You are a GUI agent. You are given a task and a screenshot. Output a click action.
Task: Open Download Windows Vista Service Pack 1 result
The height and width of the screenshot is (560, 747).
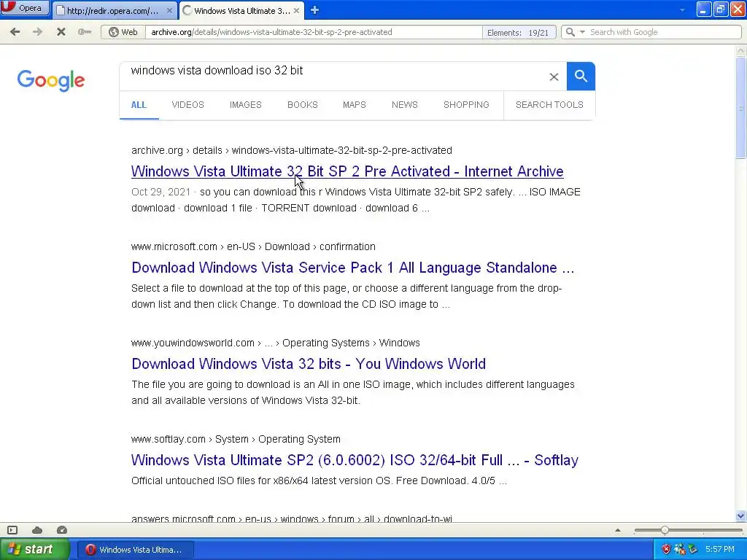tap(353, 268)
